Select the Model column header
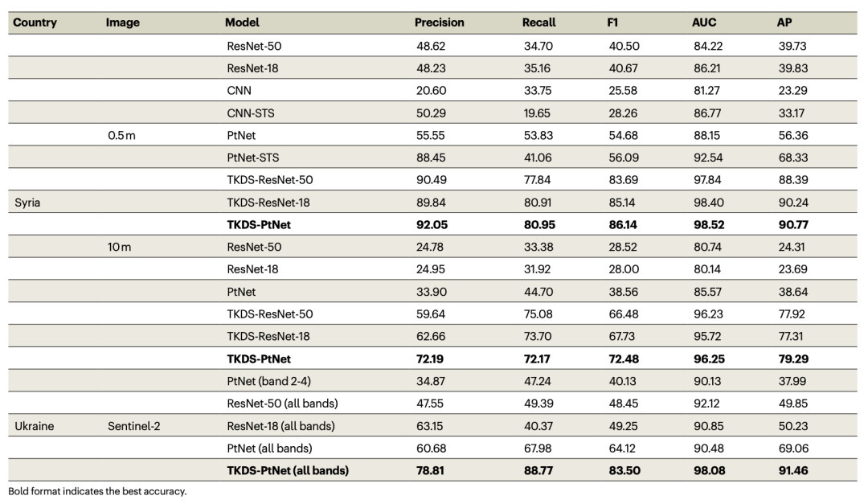 [x=242, y=23]
